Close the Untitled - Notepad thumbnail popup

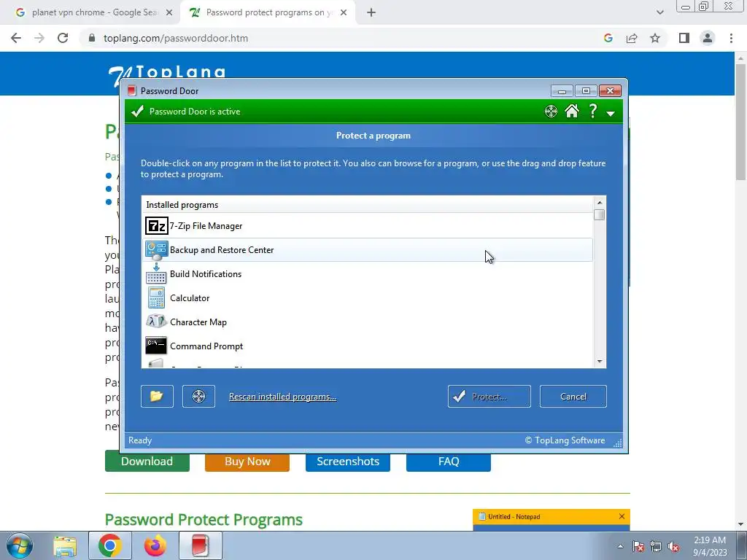tap(622, 516)
